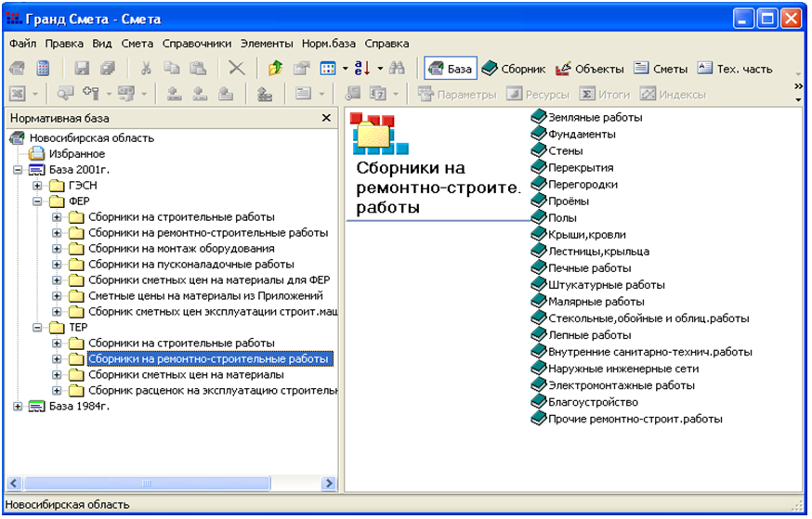Open the Земляные работы book
Image resolution: width=812 pixels, height=519 pixels.
tap(587, 118)
